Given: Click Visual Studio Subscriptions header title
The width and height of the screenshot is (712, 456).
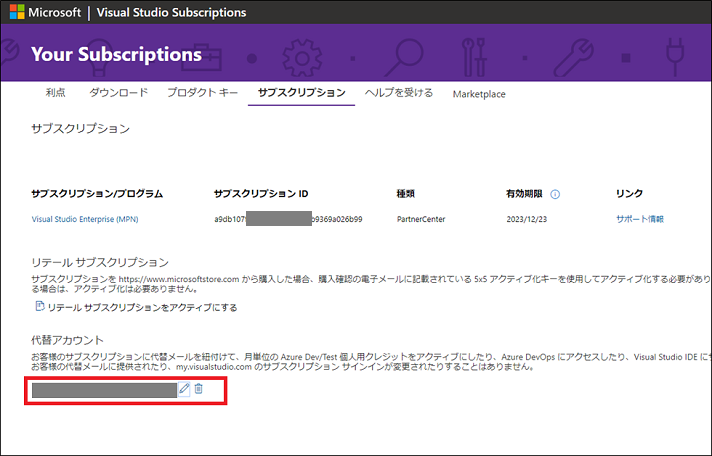Looking at the screenshot, I should pos(172,12).
